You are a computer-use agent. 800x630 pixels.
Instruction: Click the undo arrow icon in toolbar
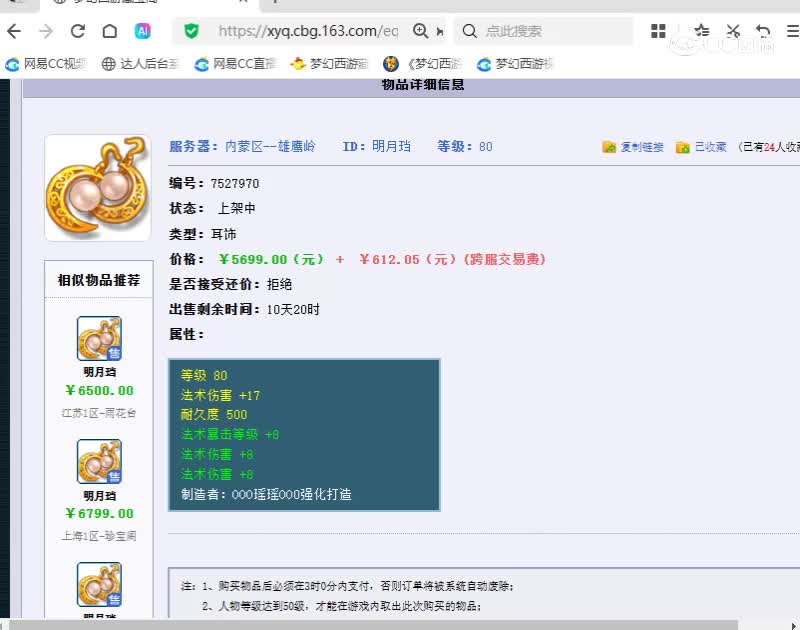[x=763, y=31]
